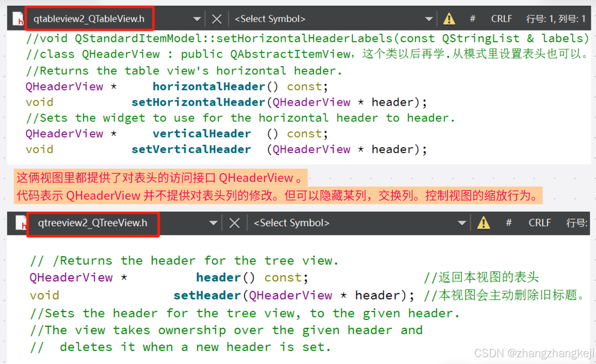Click the setVerticalHeader function name

pyautogui.click(x=191, y=149)
